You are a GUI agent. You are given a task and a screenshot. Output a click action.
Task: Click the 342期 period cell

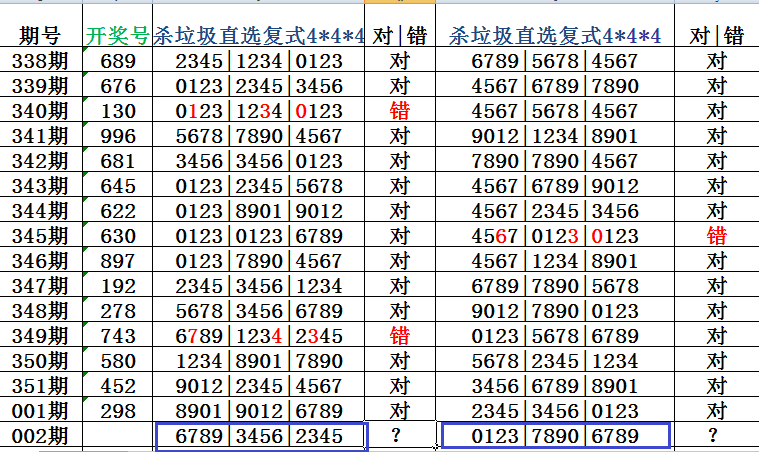coord(41,160)
